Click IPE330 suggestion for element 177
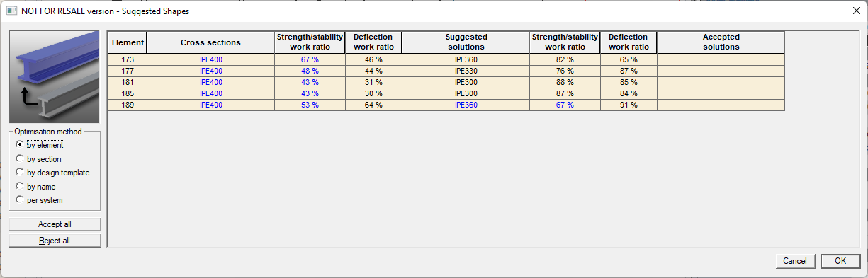This screenshot has height=278, width=868. point(466,71)
